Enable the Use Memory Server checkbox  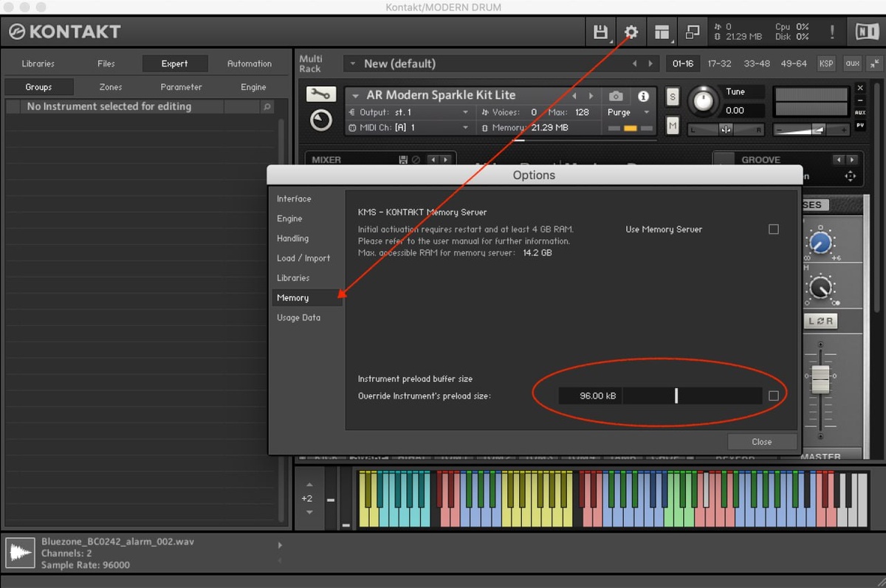coord(774,229)
